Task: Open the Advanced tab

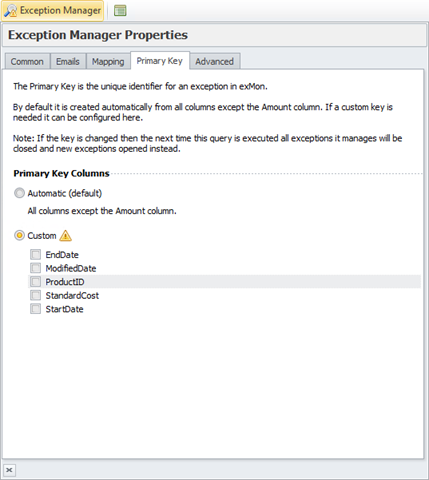Action: click(x=214, y=62)
